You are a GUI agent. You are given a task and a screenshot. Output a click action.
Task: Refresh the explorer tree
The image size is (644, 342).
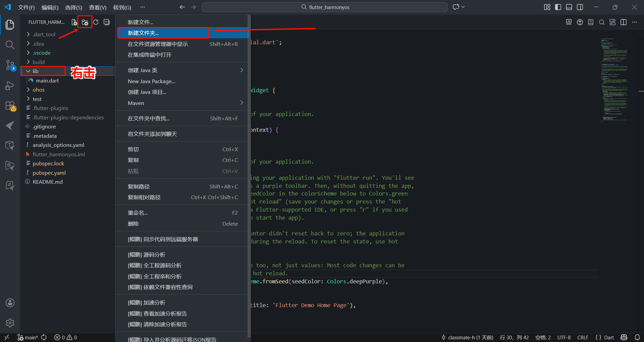(96, 22)
